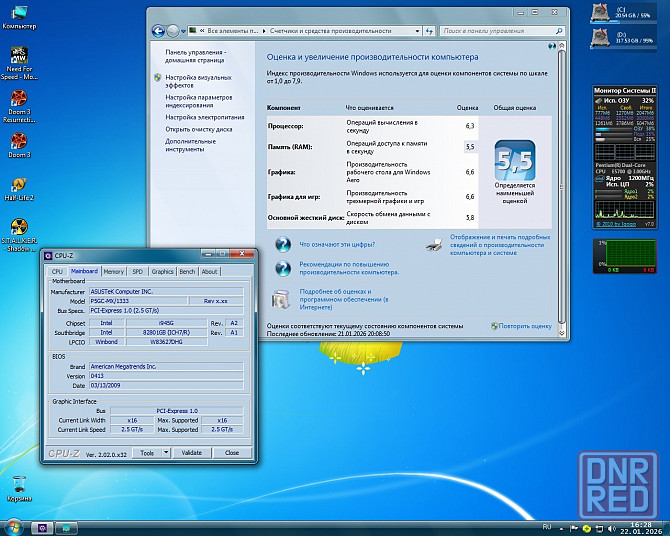Open the Graphics tab in CPU-Z
670x536 pixels.
point(162,271)
